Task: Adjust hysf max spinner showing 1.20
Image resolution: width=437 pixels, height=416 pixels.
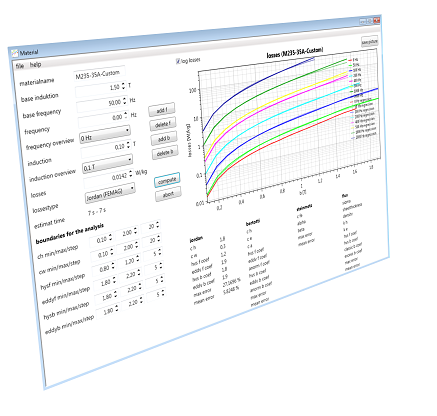Action: [138, 259]
